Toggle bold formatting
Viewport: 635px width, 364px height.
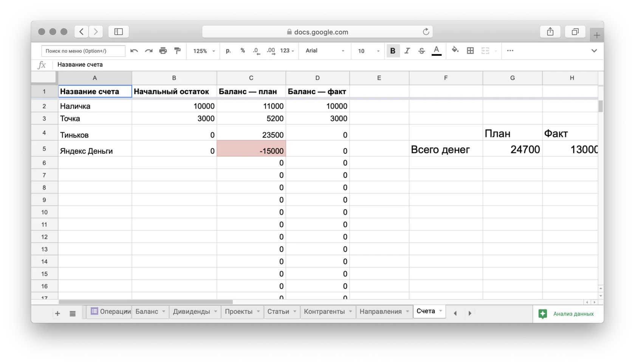coord(393,51)
